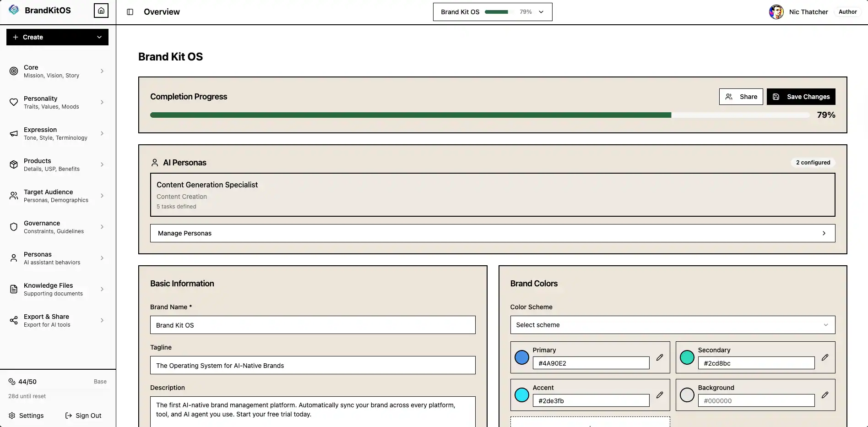The image size is (868, 427).
Task: Edit Accent color via pencil icon
Action: [x=659, y=395]
